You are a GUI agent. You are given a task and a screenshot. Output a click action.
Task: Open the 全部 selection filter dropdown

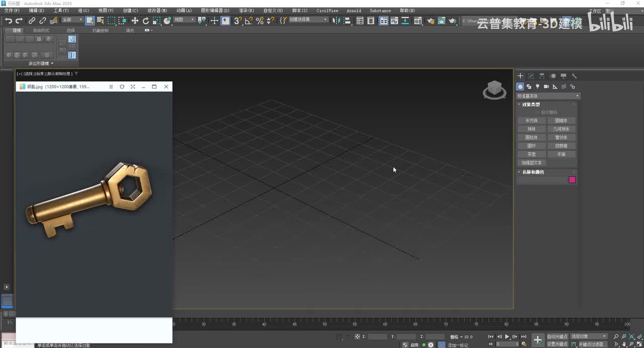tap(72, 20)
